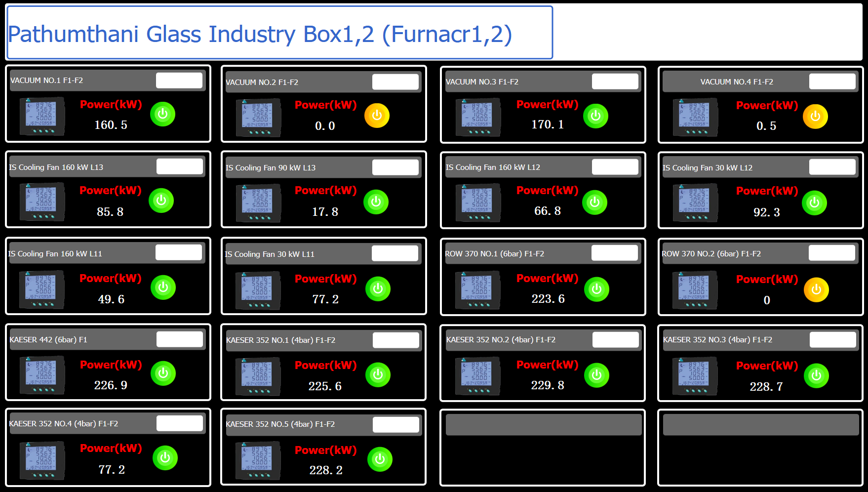Image resolution: width=868 pixels, height=492 pixels.
Task: Click the white box beside VACUUM NO.1 F1-F2
Action: 179,81
